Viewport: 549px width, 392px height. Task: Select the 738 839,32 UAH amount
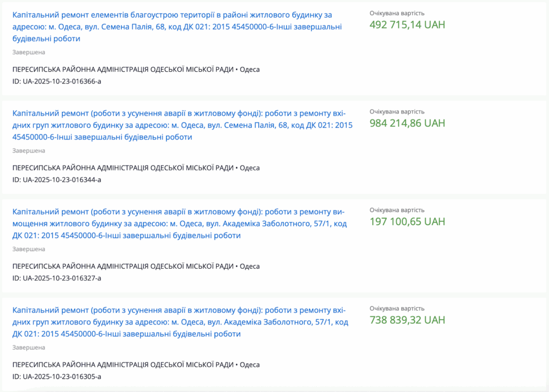pyautogui.click(x=407, y=320)
